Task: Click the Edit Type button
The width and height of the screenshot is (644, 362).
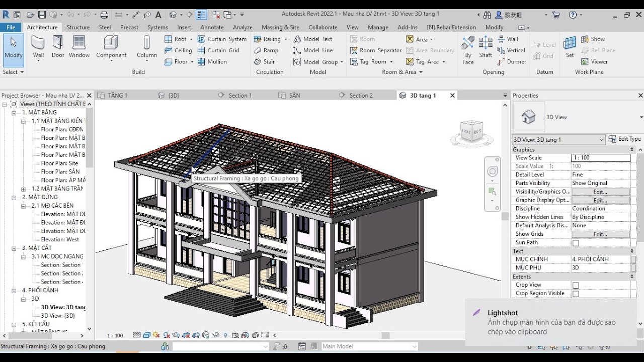Action: (x=624, y=139)
